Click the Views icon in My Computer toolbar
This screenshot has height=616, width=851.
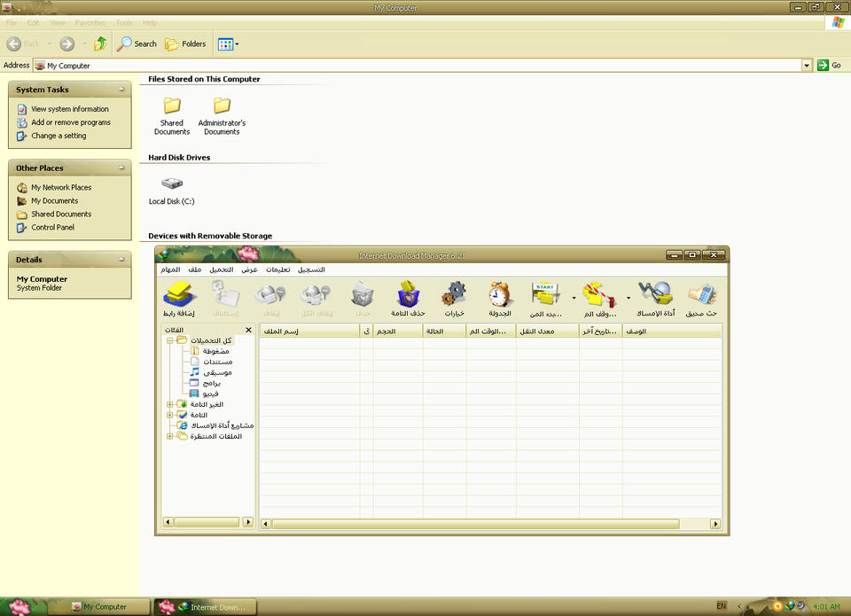(225, 44)
